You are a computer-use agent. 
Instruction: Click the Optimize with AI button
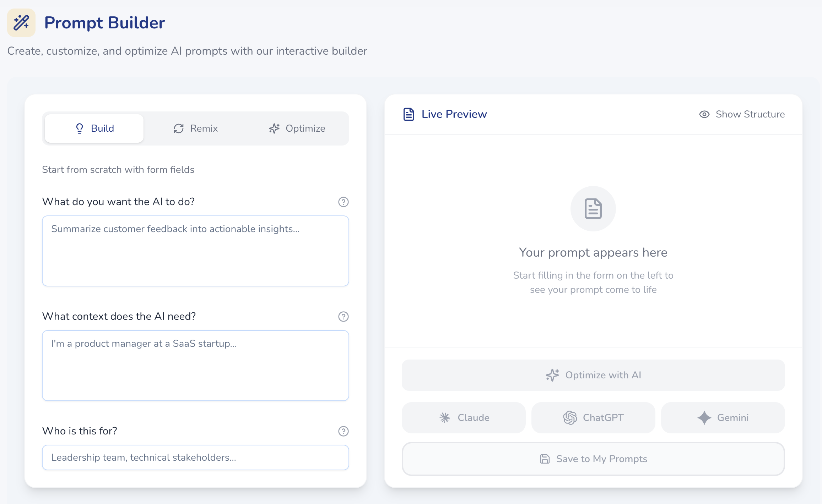coord(593,375)
